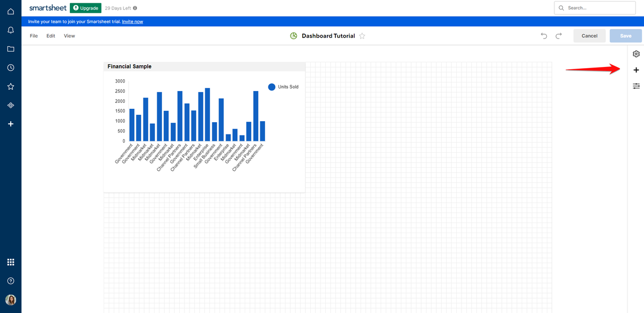Click into the Search field
Viewport: 644px width, 313px height.
(595, 8)
